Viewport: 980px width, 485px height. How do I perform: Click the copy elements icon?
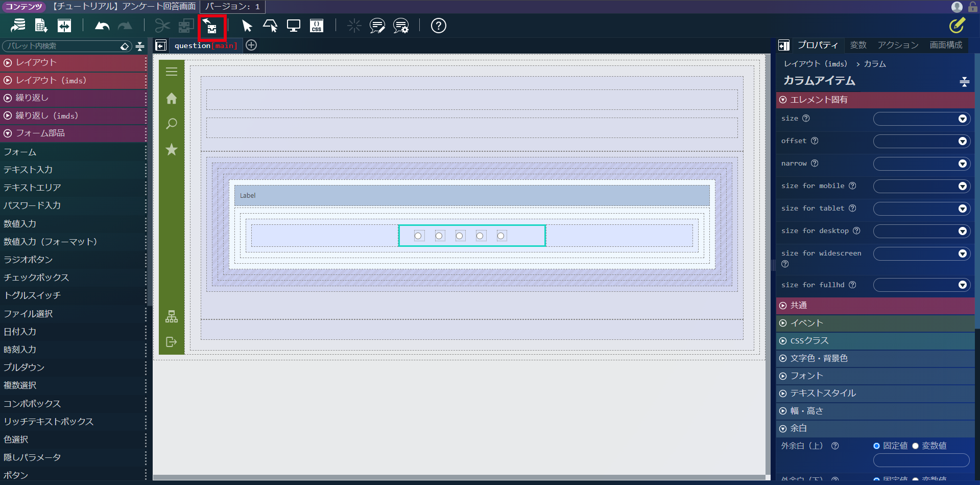tap(186, 26)
